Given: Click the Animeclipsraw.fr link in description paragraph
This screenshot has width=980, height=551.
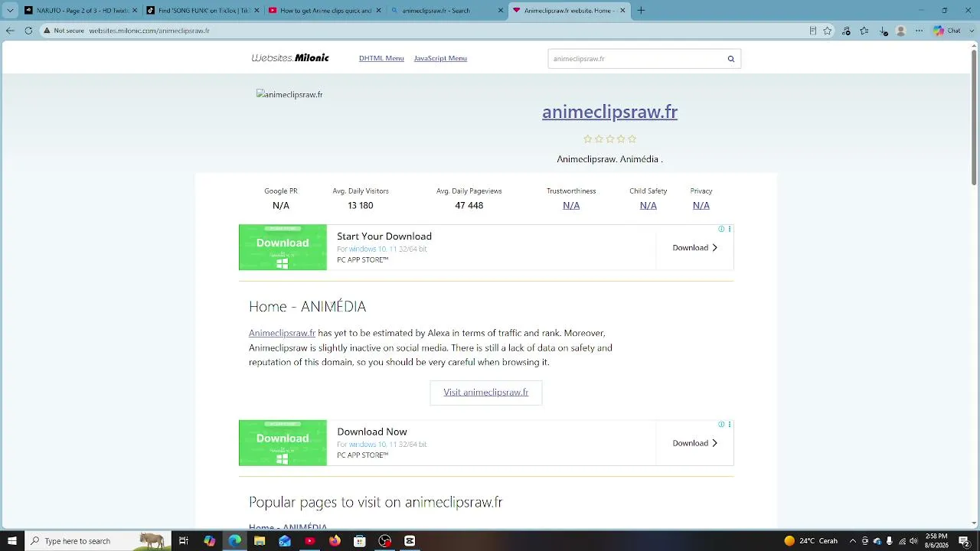Looking at the screenshot, I should tap(282, 333).
